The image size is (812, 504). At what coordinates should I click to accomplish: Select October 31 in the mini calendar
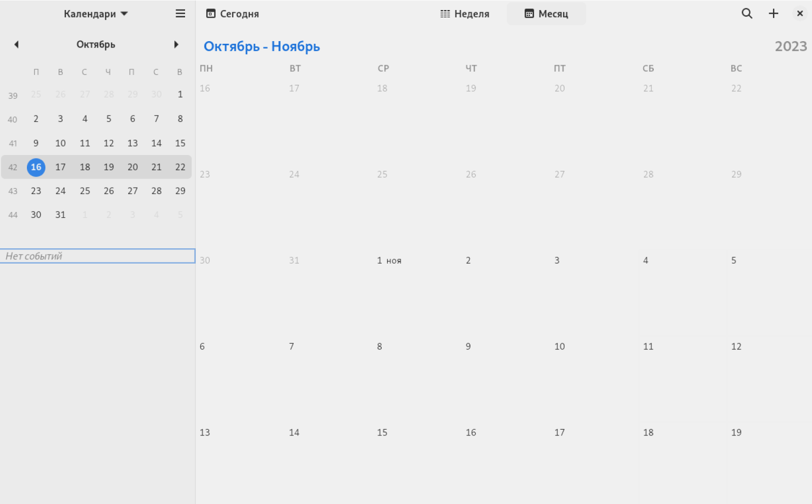(61, 215)
